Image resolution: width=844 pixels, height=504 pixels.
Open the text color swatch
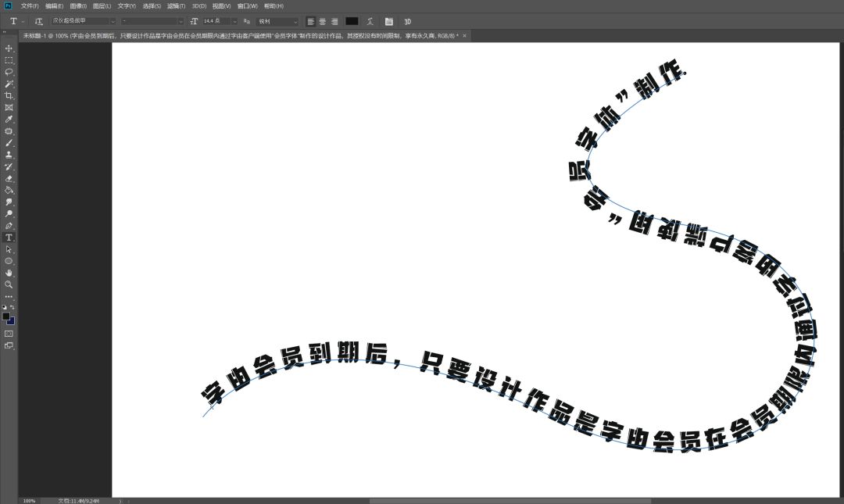coord(352,21)
